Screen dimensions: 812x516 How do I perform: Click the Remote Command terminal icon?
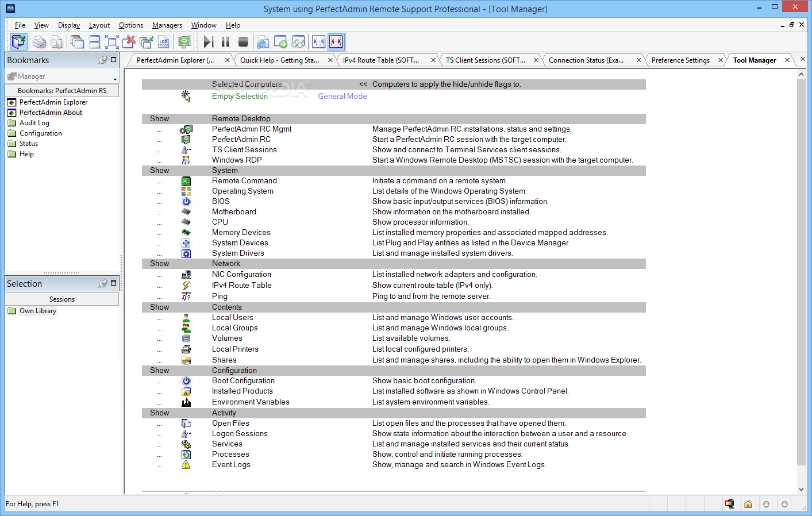pos(186,181)
